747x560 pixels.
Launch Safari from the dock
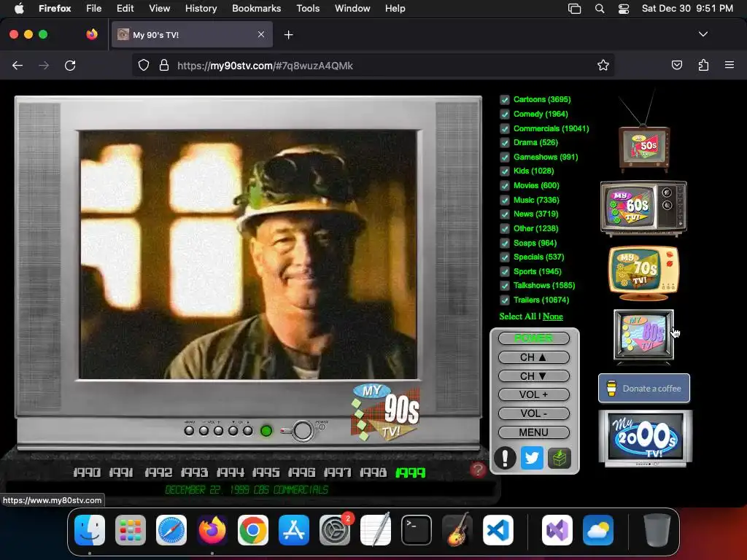pos(171,530)
